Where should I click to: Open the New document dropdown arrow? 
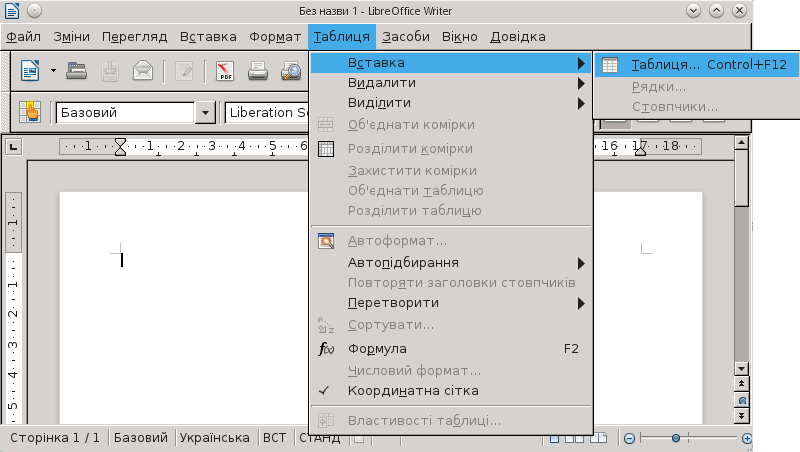[53, 70]
